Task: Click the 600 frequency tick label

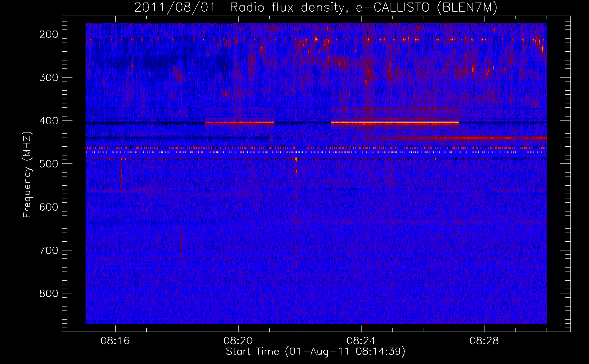Action: (x=49, y=207)
